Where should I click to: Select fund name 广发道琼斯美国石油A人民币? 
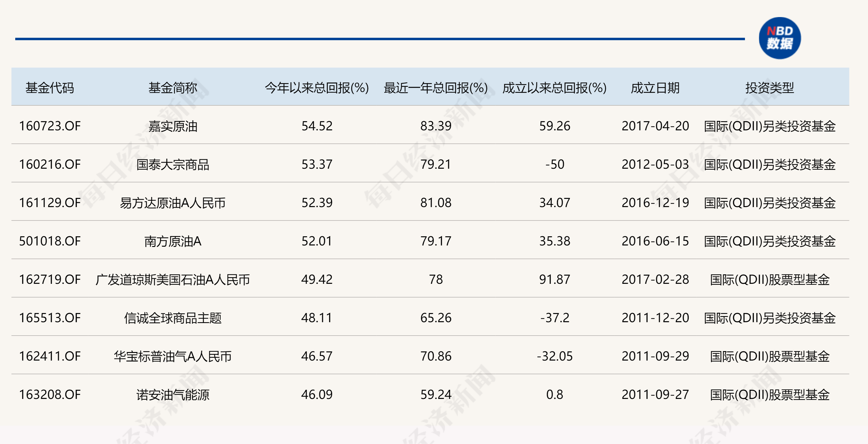click(x=173, y=280)
